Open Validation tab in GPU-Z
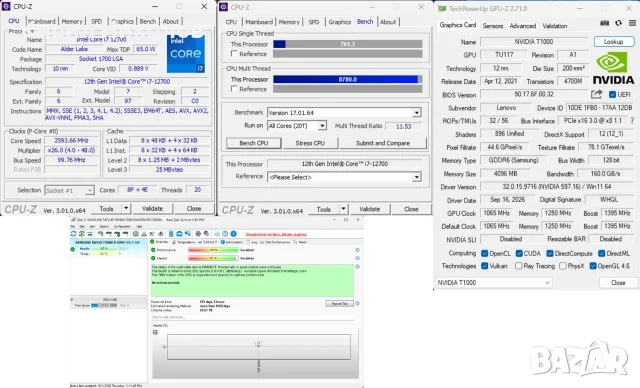Image resolution: width=640 pixels, height=388 pixels. click(x=555, y=26)
